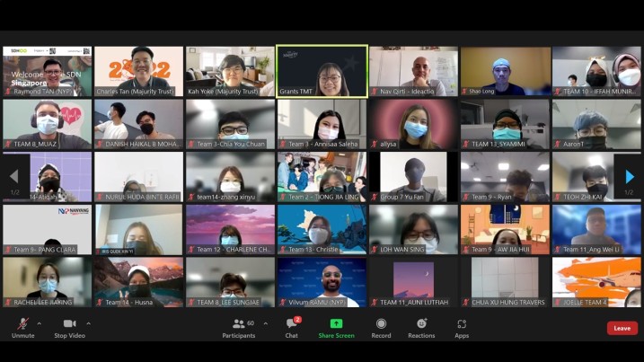The height and width of the screenshot is (362, 644).
Task: Stop the video camera
Action: coord(68,325)
